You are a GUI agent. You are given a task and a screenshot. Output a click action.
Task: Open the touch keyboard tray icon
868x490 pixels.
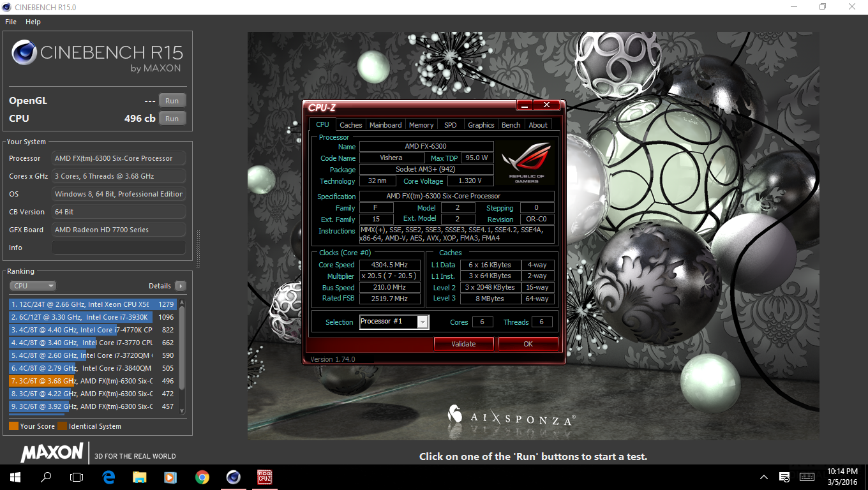[807, 477]
